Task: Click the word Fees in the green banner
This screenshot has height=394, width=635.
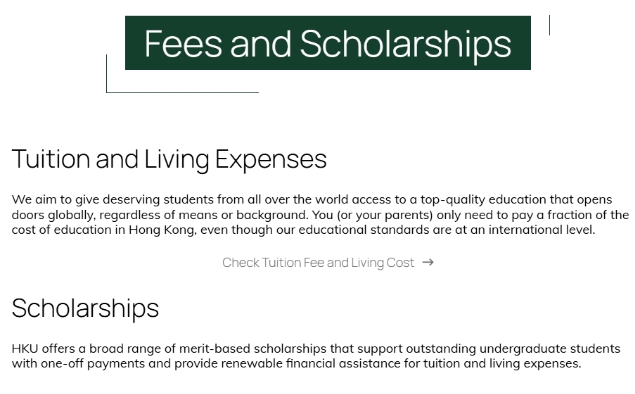Action: tap(183, 44)
